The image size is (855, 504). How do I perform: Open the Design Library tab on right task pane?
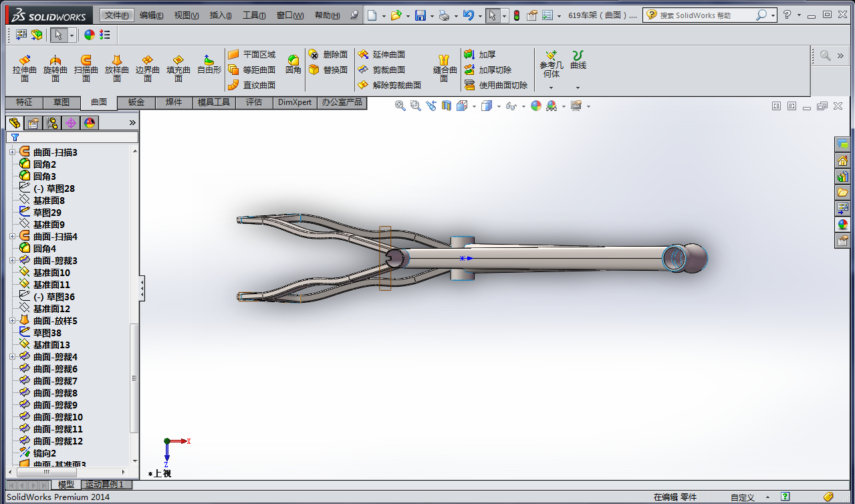click(843, 176)
